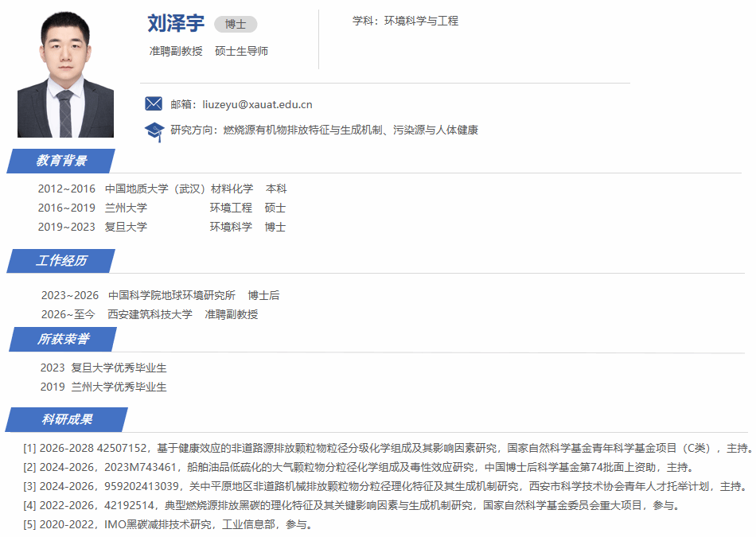Click the graduation cap research icon
Screen dimensions: 756x537
click(154, 130)
